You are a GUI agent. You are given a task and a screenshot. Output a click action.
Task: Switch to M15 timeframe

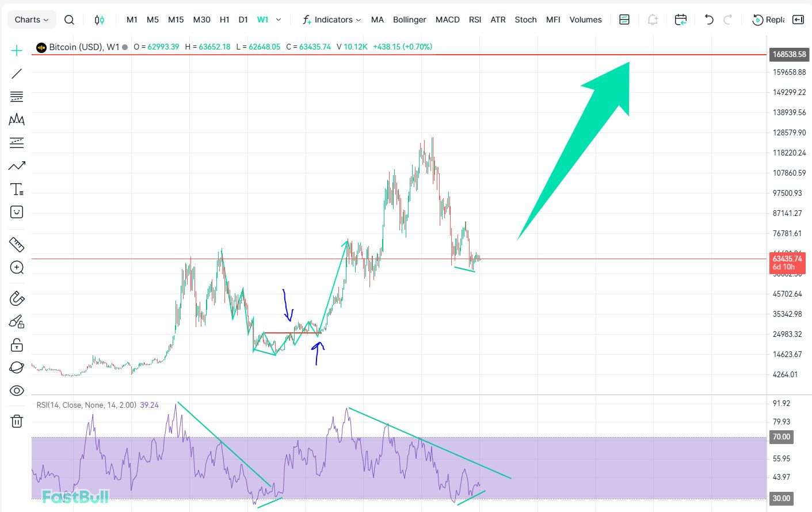(176, 20)
